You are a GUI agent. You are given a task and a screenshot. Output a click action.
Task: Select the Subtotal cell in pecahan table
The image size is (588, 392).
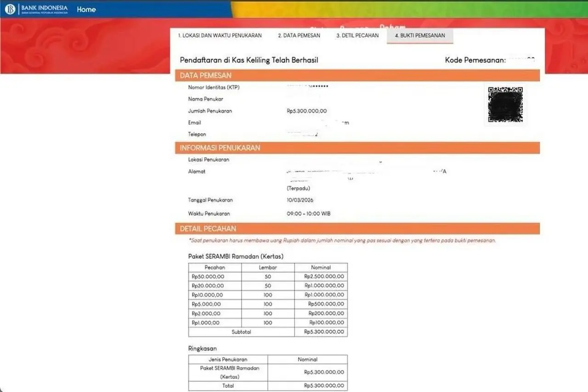point(241,332)
